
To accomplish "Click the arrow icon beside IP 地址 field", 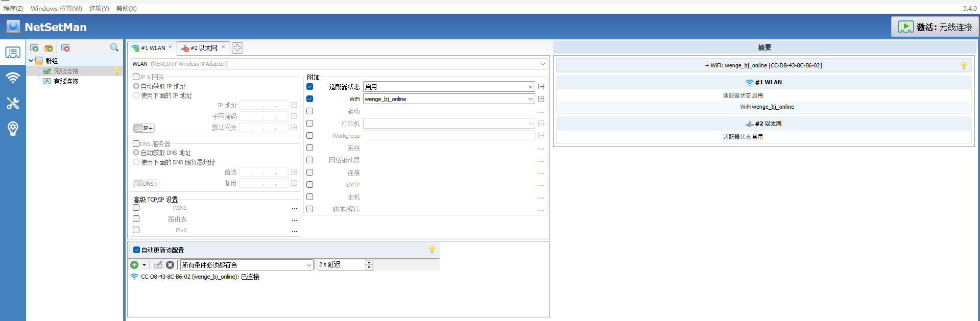I will click(294, 105).
